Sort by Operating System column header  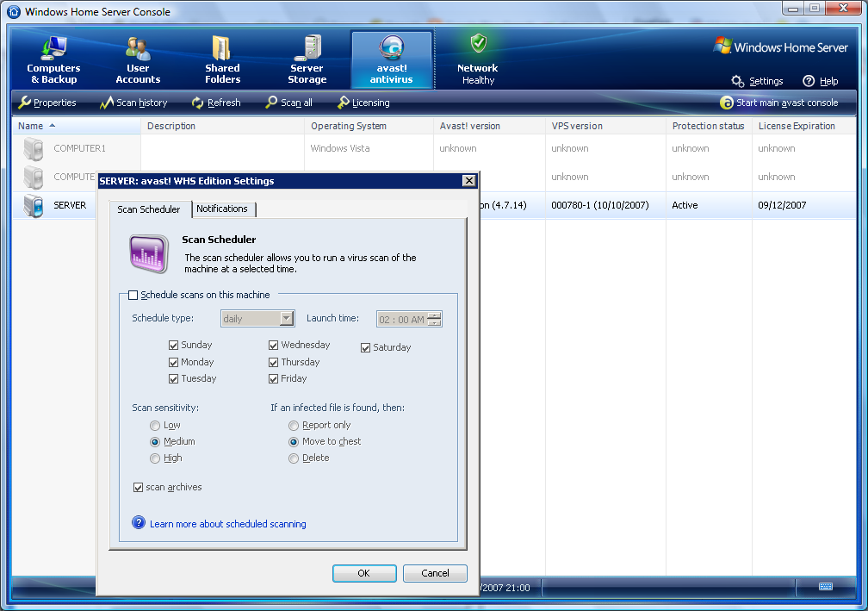[x=369, y=126]
